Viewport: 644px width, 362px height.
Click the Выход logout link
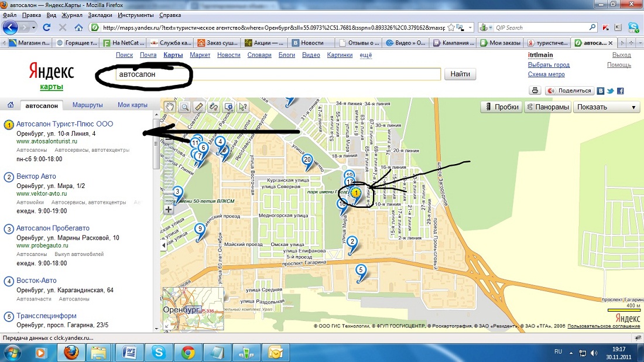click(x=621, y=55)
